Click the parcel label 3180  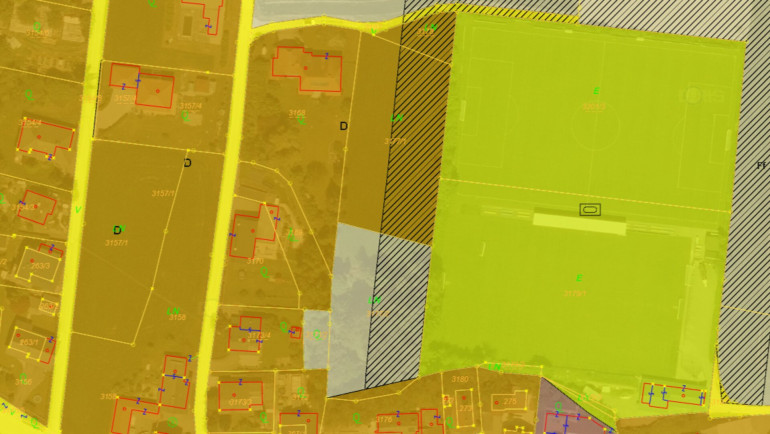click(460, 380)
